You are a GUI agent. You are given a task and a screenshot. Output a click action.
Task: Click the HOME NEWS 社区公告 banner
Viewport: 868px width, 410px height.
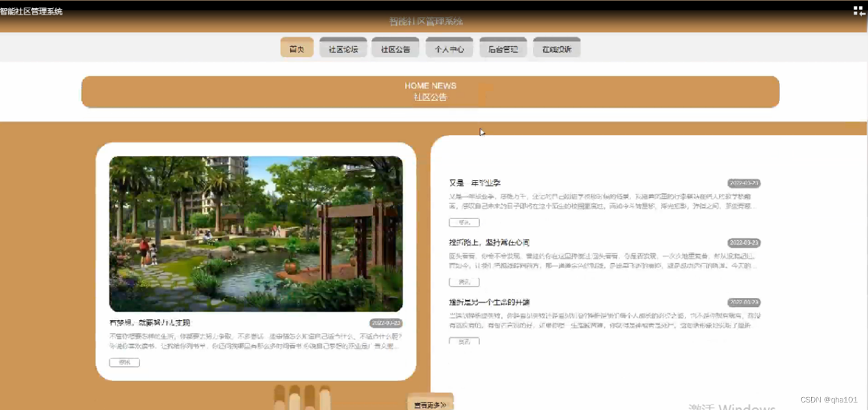point(431,91)
